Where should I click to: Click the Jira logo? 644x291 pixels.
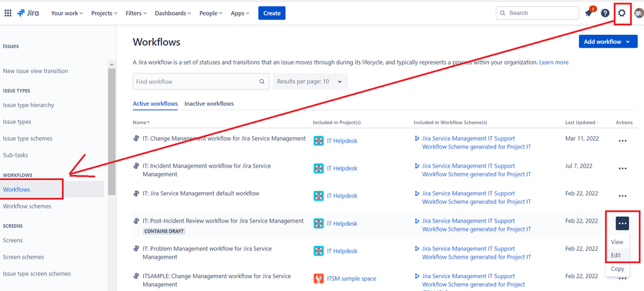point(27,13)
